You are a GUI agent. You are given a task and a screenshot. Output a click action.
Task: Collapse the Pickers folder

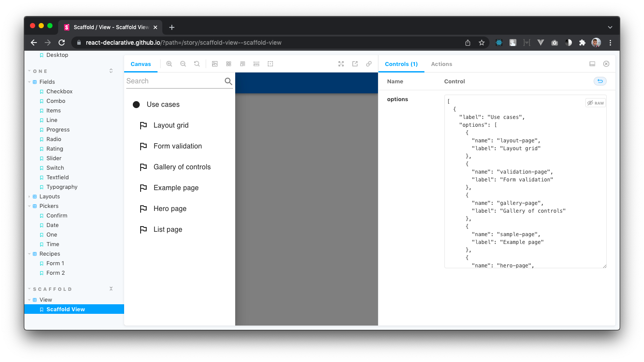point(49,206)
